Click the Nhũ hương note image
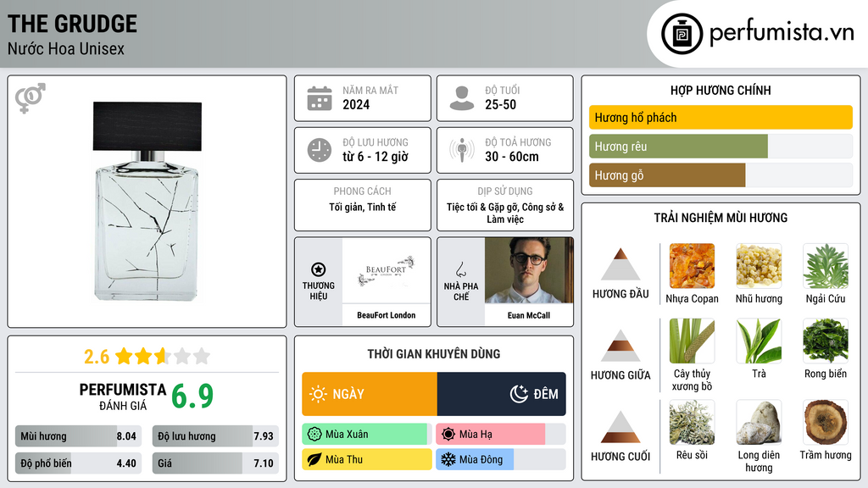The height and width of the screenshot is (488, 868). pyautogui.click(x=759, y=266)
